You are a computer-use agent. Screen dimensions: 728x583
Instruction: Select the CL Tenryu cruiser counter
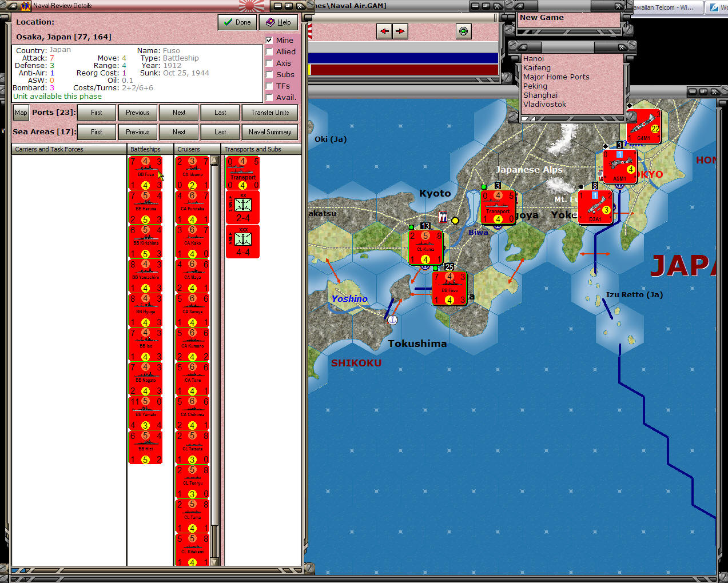pos(192,481)
